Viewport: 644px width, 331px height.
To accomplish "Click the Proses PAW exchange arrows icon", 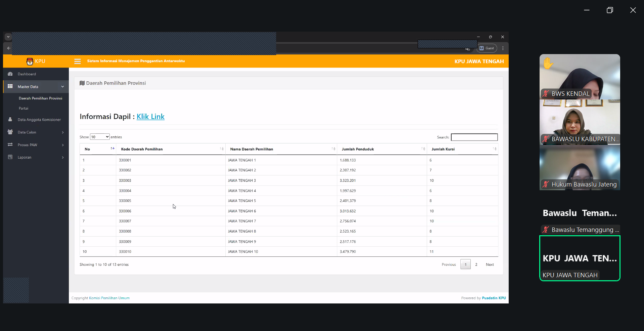I will pos(10,144).
